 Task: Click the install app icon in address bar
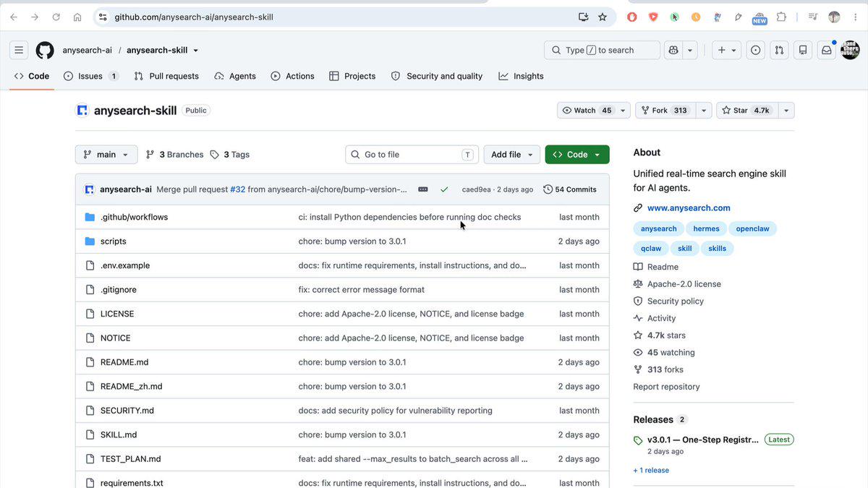click(583, 17)
